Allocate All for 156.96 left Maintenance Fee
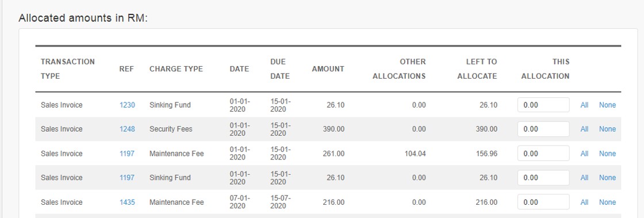The image size is (644, 218). [x=584, y=154]
